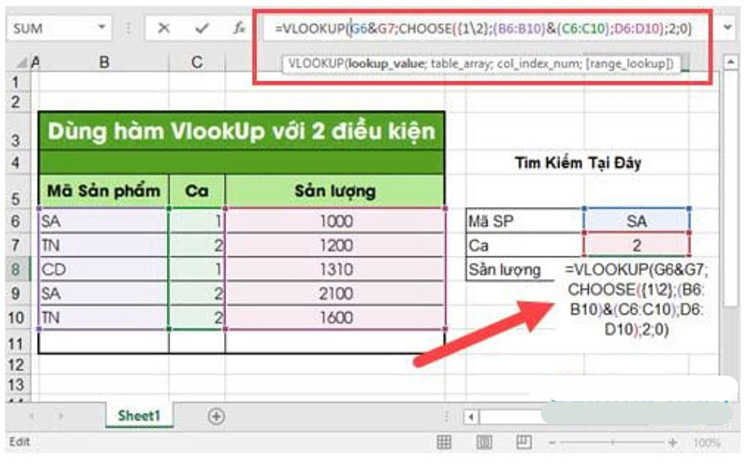Click inside the formula bar text
Image resolution: width=750 pixels, height=464 pixels.
483,29
